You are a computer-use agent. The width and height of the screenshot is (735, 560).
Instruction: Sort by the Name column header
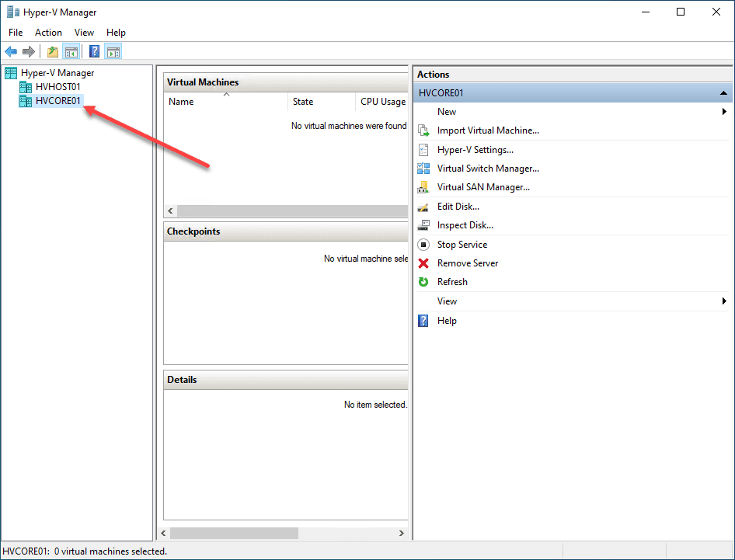pos(225,102)
